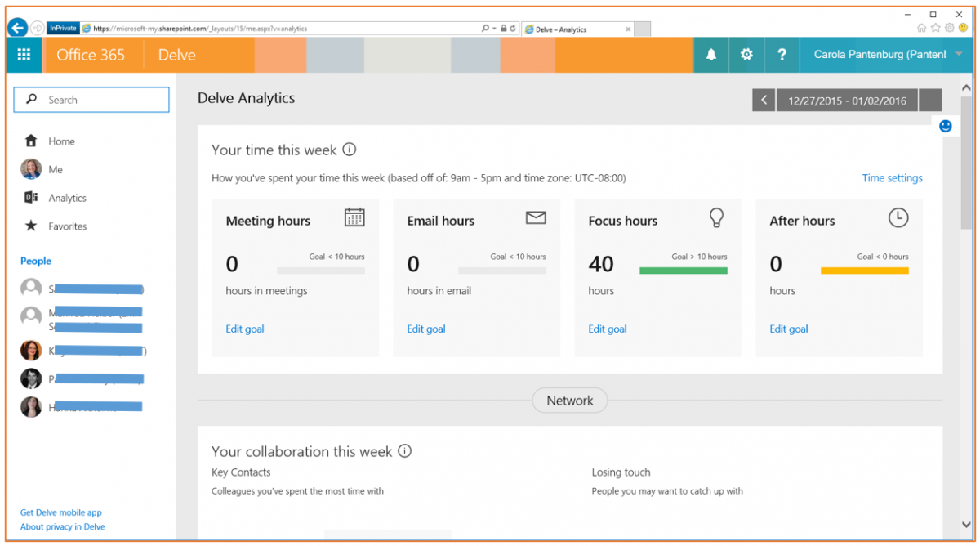Click Delve in the header bar
Screen dimensions: 980x546
pos(177,55)
